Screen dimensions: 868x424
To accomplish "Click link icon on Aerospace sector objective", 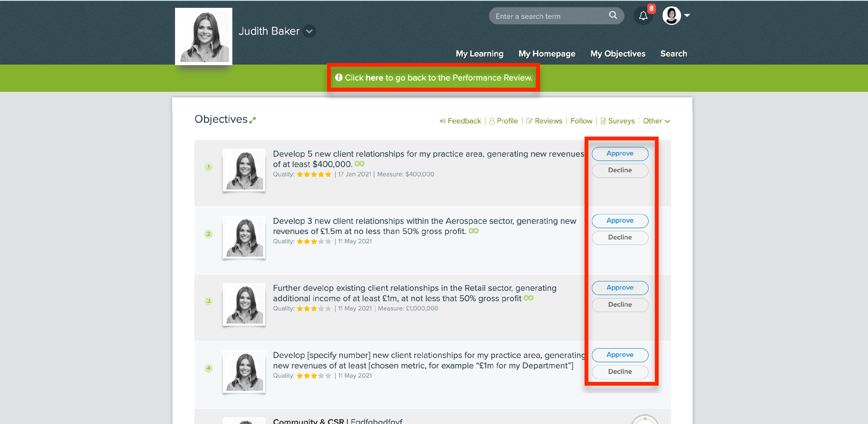I will pyautogui.click(x=473, y=231).
